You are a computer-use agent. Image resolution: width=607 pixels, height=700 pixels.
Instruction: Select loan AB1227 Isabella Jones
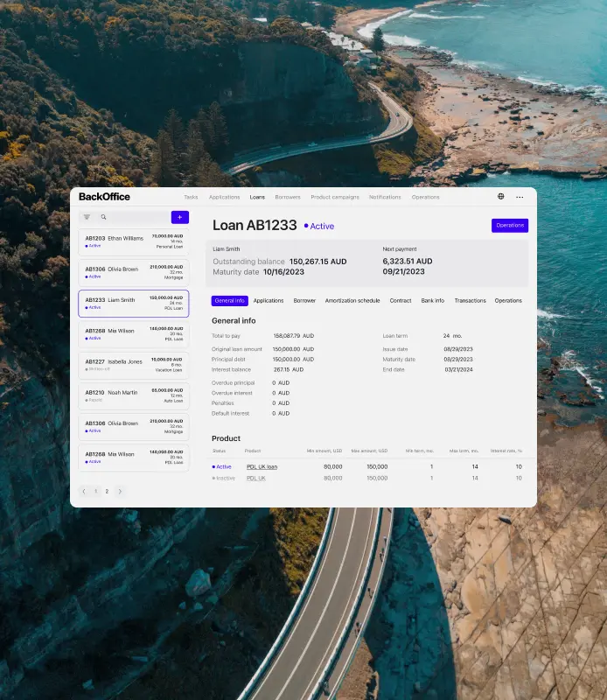134,365
